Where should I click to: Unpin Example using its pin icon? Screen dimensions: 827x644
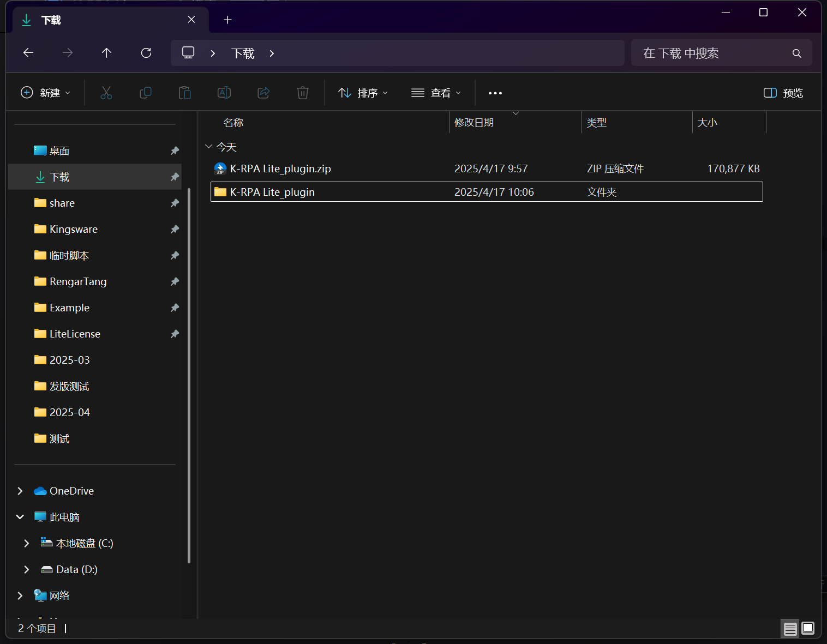[x=175, y=308]
